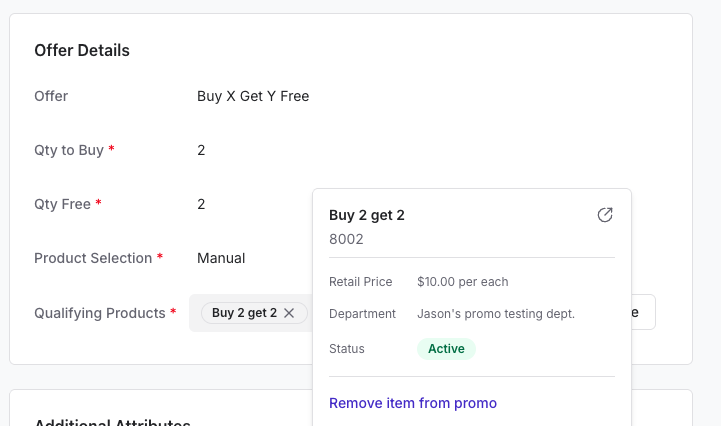Click the Qty to Buy value field
Viewport: 721px width, 426px height.
pos(201,150)
